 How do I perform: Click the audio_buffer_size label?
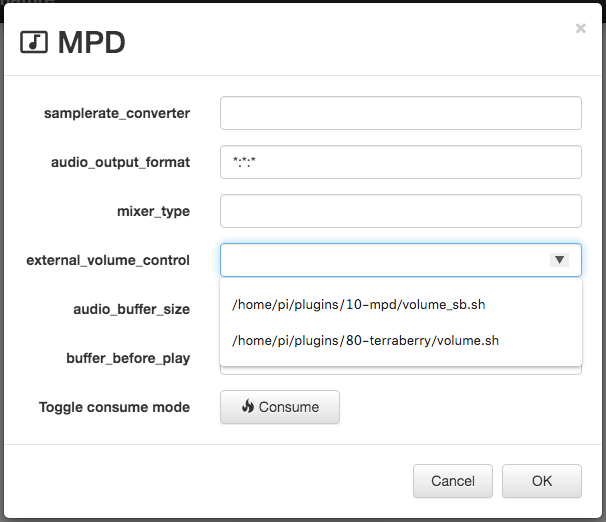[x=131, y=309]
